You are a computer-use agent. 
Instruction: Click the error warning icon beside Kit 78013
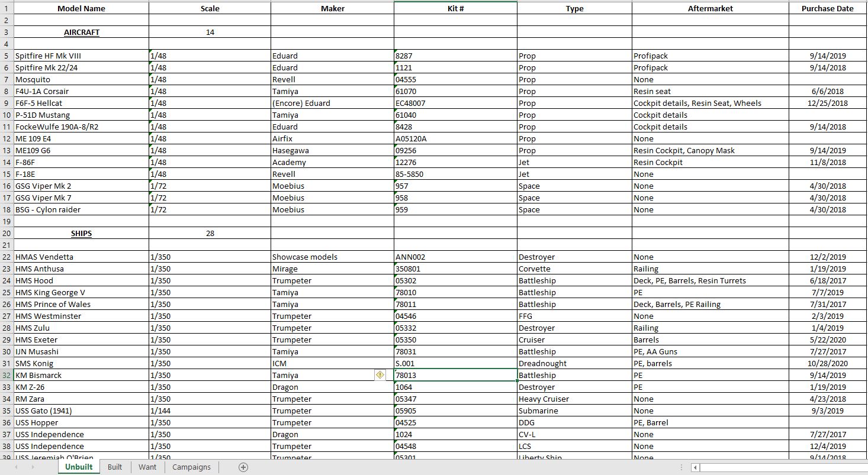click(380, 375)
